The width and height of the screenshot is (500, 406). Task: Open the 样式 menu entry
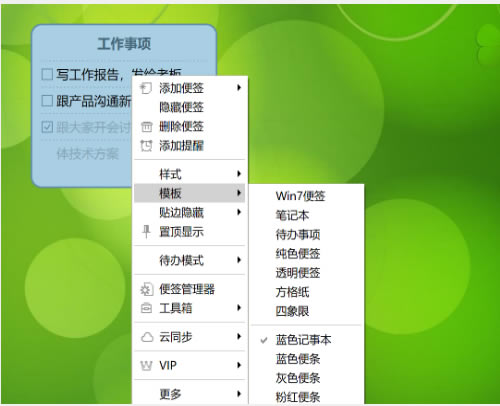(x=189, y=174)
